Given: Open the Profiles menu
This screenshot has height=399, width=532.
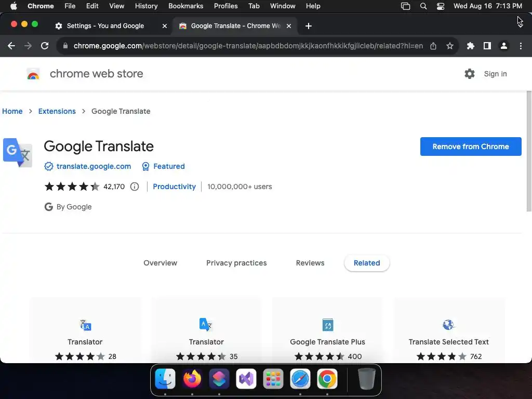Looking at the screenshot, I should pos(225,6).
